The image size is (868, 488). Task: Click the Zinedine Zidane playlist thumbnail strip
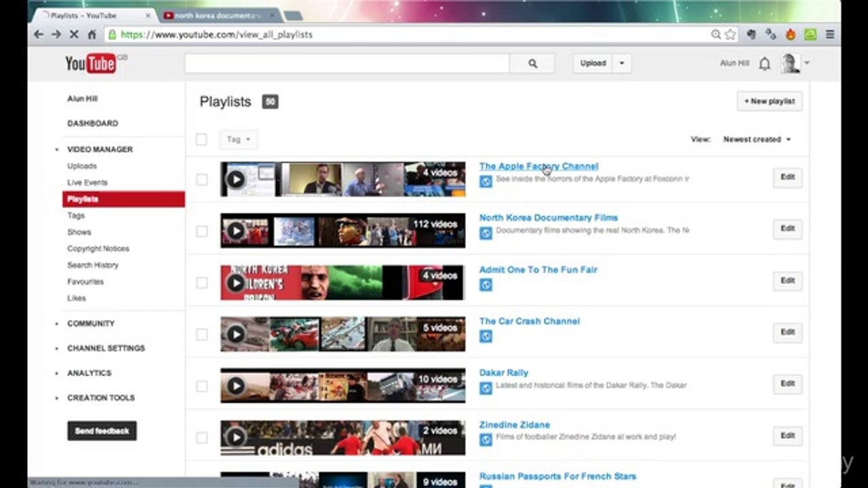343,438
